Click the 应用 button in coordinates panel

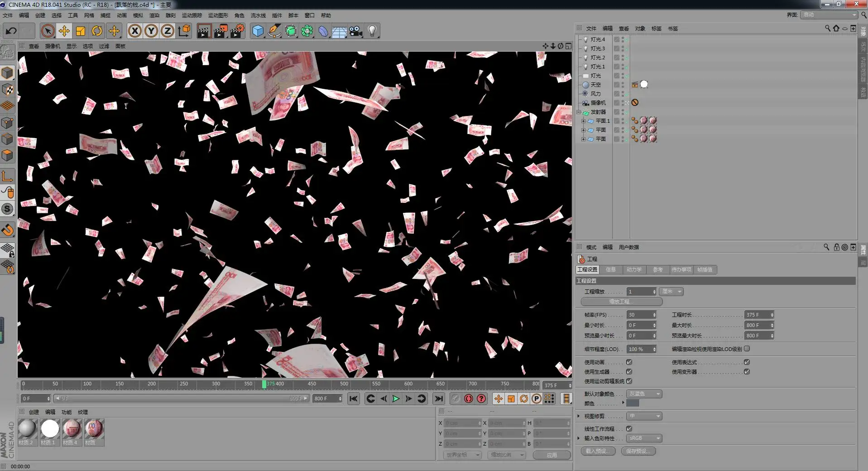(551, 455)
